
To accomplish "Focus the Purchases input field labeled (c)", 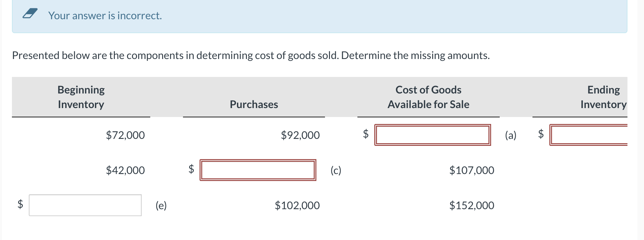I will pyautogui.click(x=258, y=170).
